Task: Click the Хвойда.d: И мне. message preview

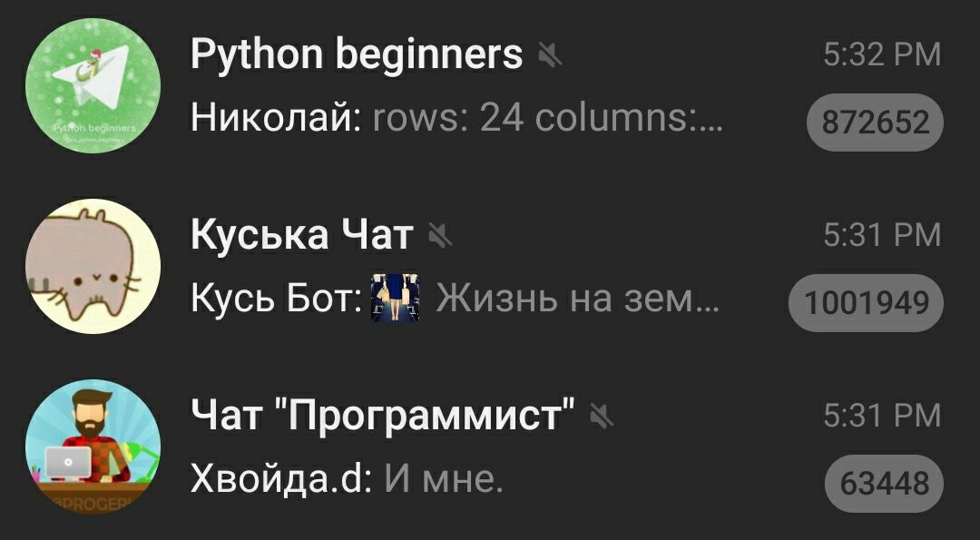Action: [347, 479]
